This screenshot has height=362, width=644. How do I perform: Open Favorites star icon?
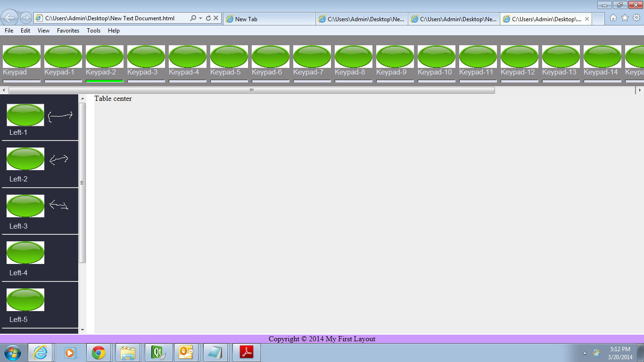(625, 18)
